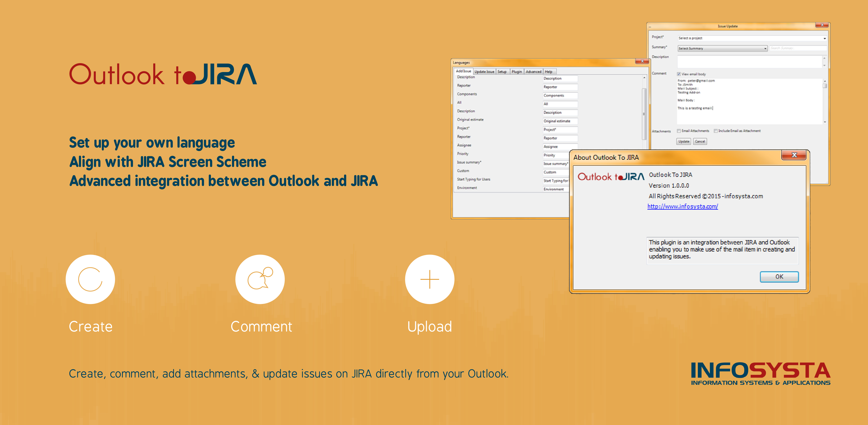
Task: Click the 'Issue summary*' label in Languages
Action: (469, 162)
